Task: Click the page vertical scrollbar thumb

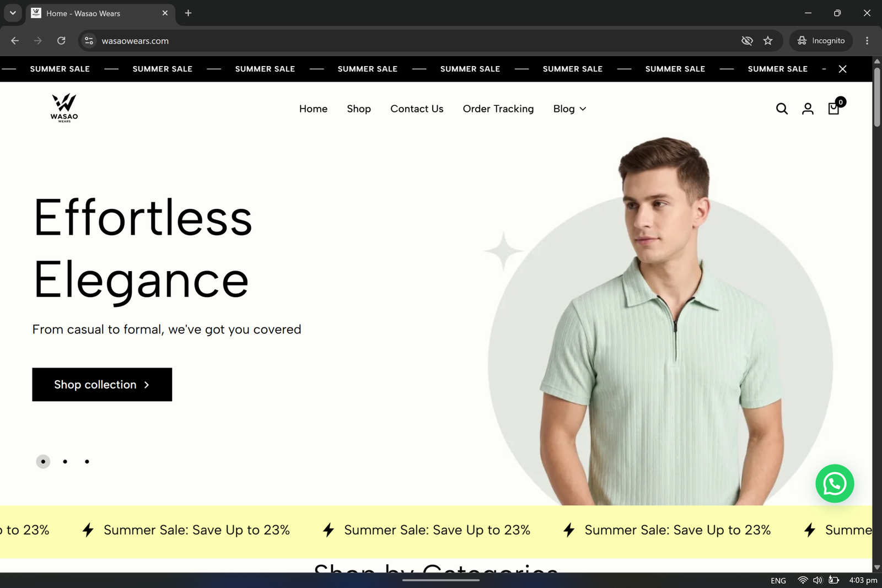Action: pos(877,96)
